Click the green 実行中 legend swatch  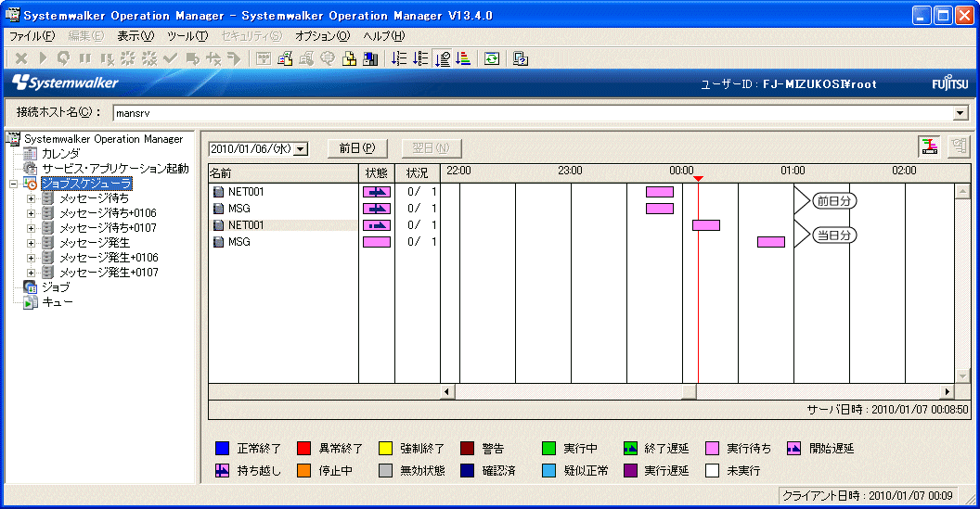pos(548,449)
